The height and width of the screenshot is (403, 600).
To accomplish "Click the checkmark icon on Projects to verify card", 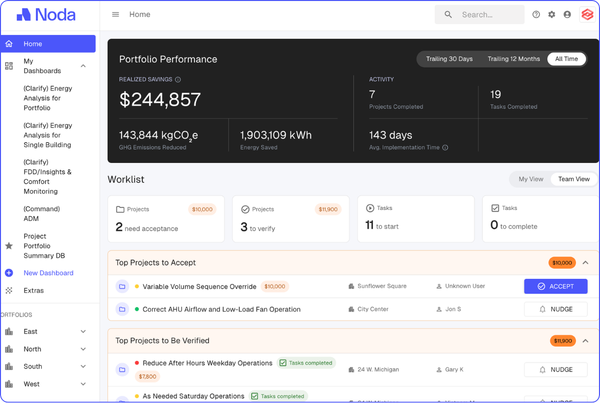I will (245, 209).
